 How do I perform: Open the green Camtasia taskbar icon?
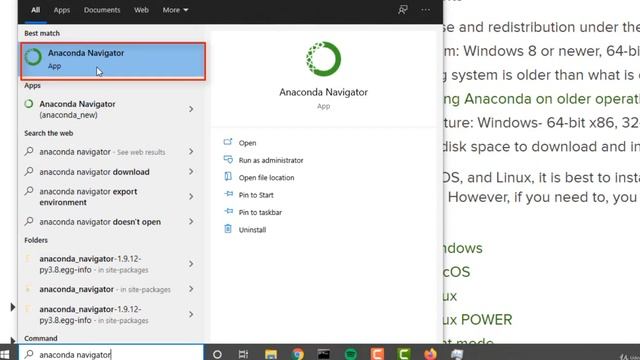(404, 354)
